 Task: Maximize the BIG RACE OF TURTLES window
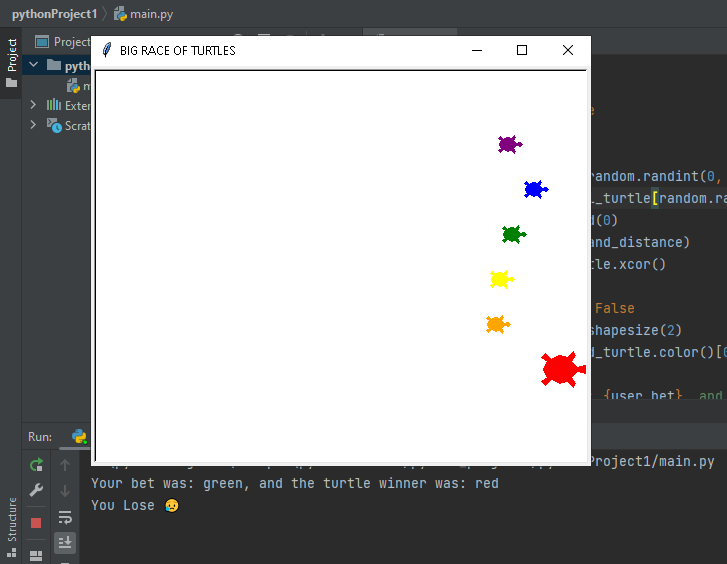(522, 50)
